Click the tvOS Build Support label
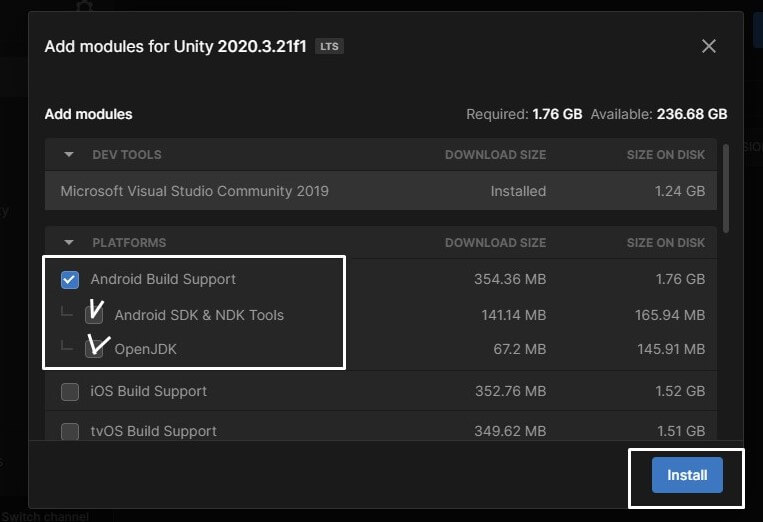 coord(153,431)
